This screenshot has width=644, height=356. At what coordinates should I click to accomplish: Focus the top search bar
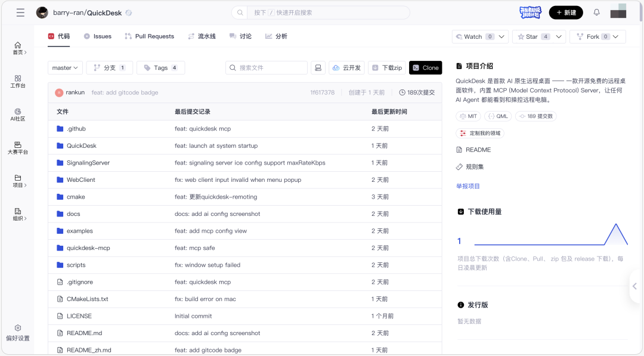pyautogui.click(x=321, y=13)
